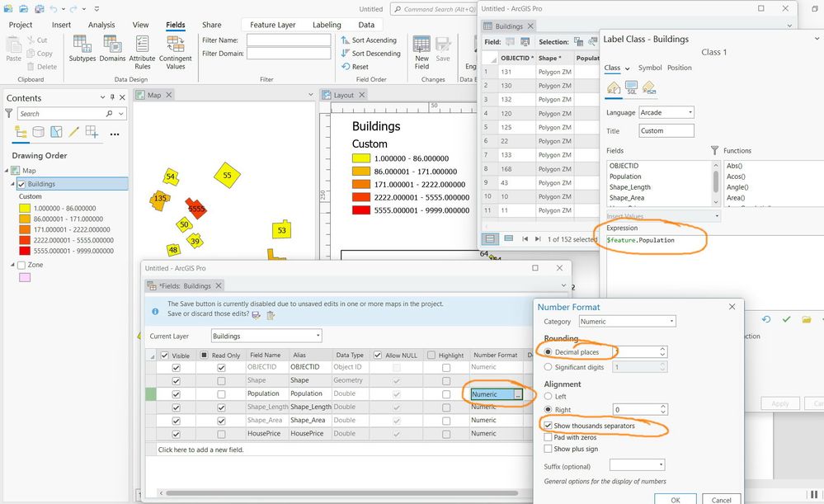Click here to add a new field row
Screen dimensions: 824x504
200,450
